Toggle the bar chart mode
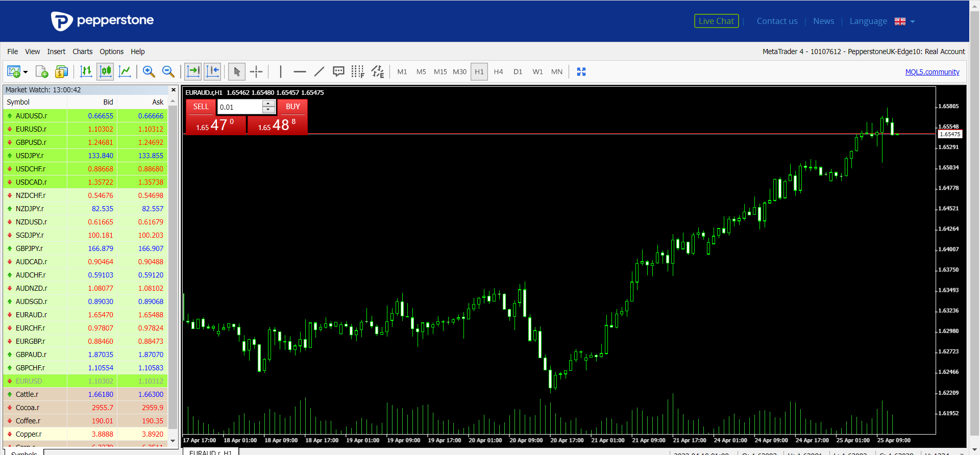The height and width of the screenshot is (455, 980). (x=86, y=72)
